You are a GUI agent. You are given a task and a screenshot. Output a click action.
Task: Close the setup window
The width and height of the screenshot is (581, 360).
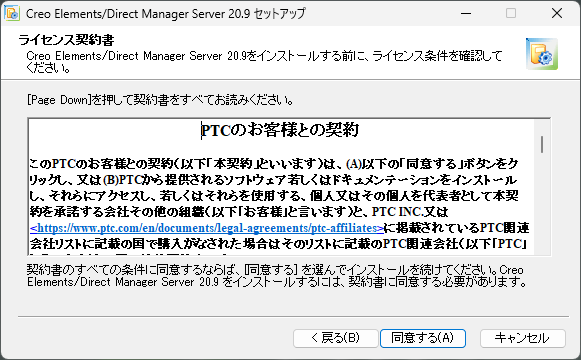[557, 13]
